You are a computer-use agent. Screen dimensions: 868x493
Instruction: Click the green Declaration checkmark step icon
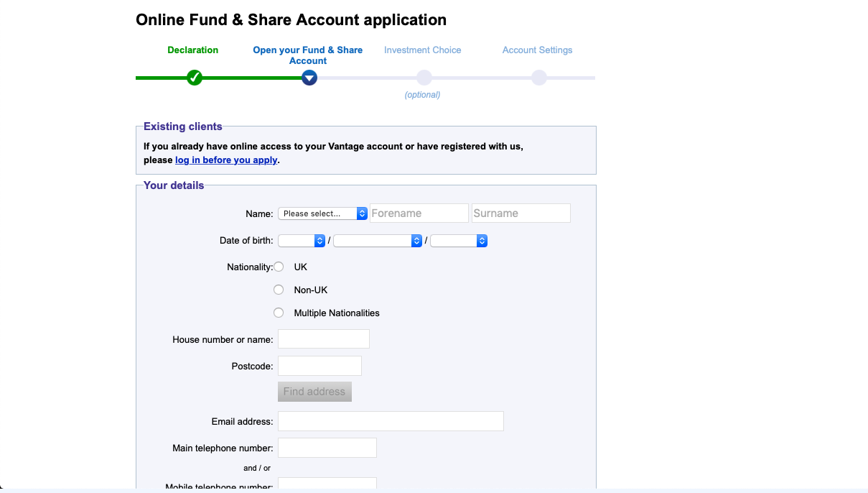click(194, 78)
